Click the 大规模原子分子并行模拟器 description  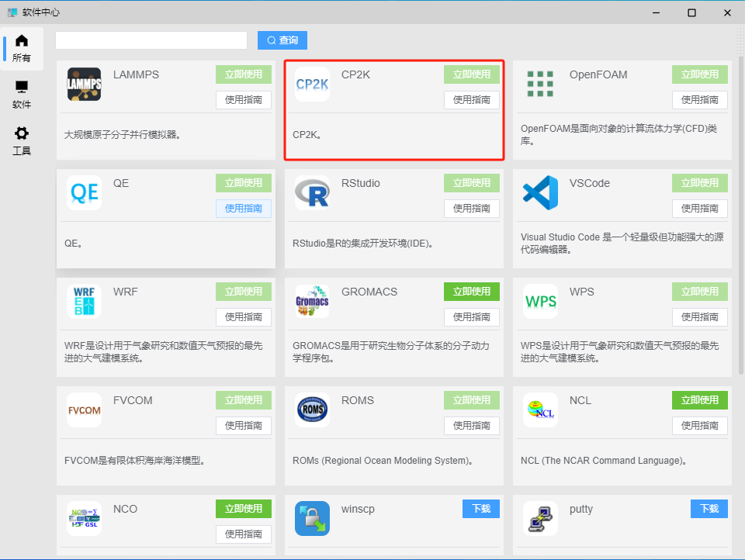tap(123, 135)
